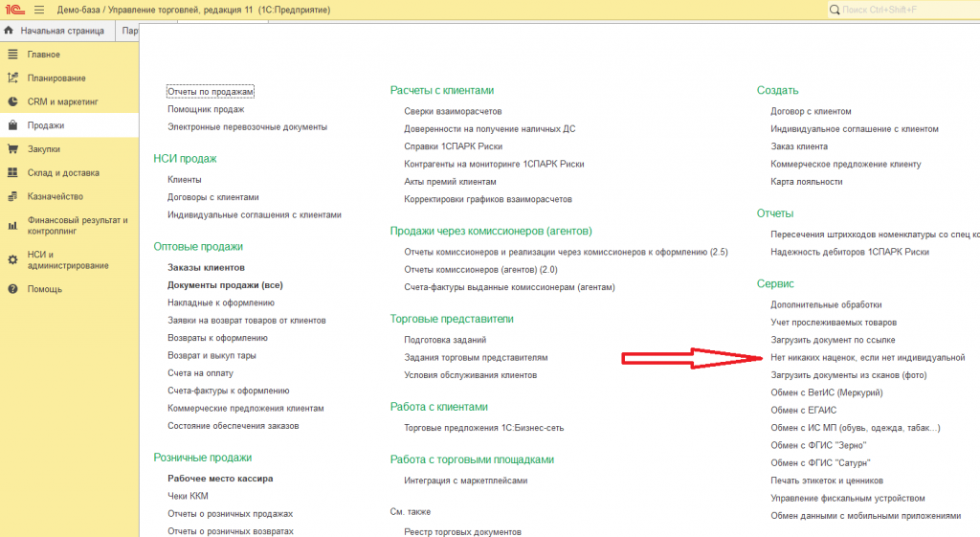Open Доверенности на получение наличных ДС
Screen dimensions: 980x537
click(489, 129)
